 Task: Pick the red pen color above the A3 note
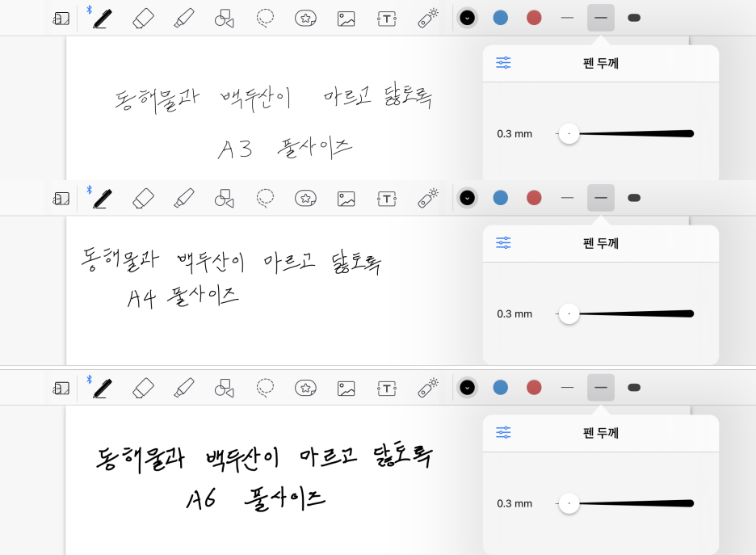pyautogui.click(x=534, y=19)
